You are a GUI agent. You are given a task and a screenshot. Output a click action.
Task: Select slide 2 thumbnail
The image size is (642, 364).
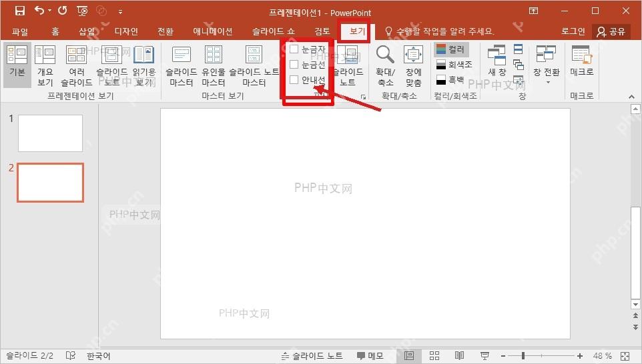click(50, 183)
